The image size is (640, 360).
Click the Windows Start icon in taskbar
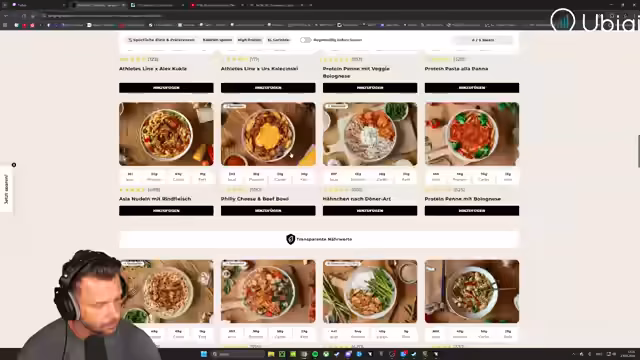click(204, 354)
